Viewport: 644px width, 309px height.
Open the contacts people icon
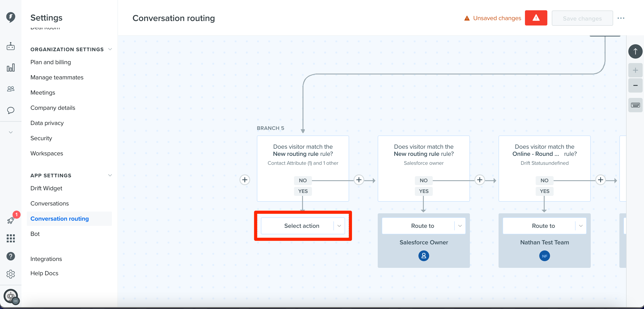click(11, 89)
